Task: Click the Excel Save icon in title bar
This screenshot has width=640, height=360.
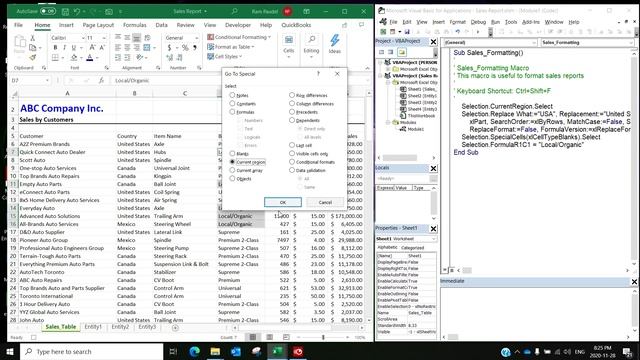Action: tap(65, 11)
